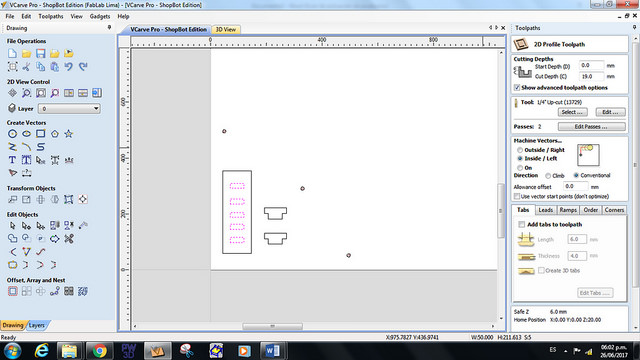640x360 pixels.
Task: Enable Add tabs to toolpath
Action: point(522,224)
